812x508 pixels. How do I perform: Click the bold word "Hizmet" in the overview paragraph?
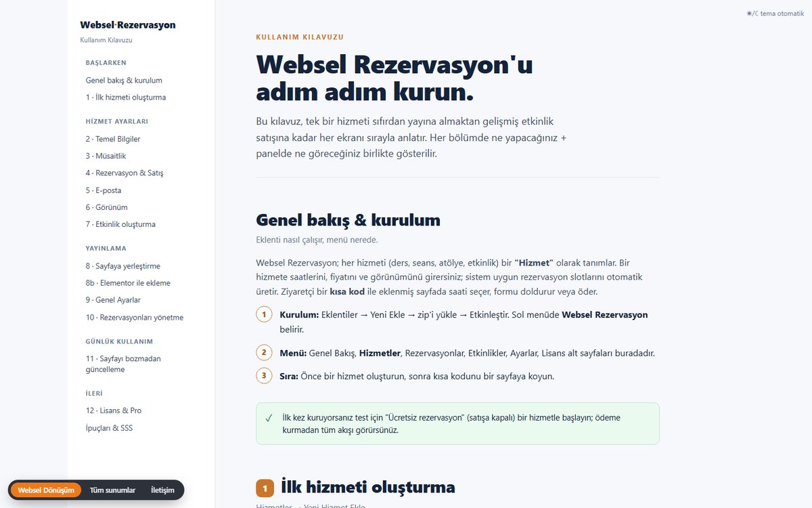(534, 262)
